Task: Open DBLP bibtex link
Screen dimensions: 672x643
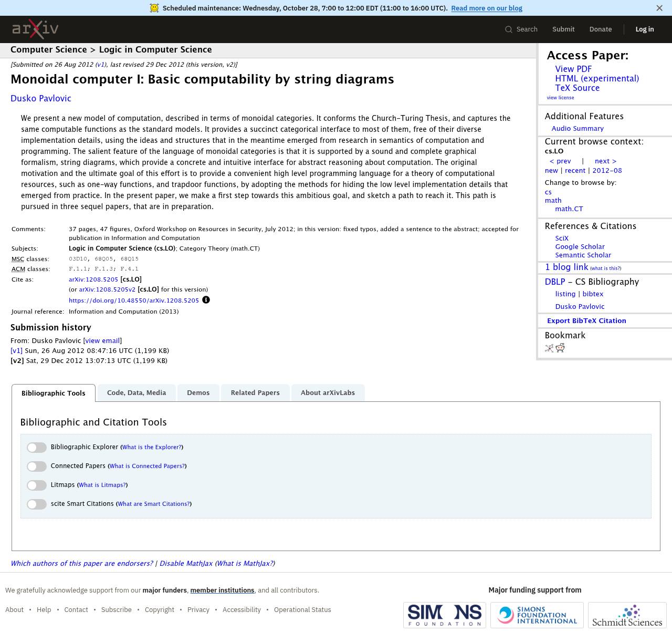Action: tap(593, 294)
